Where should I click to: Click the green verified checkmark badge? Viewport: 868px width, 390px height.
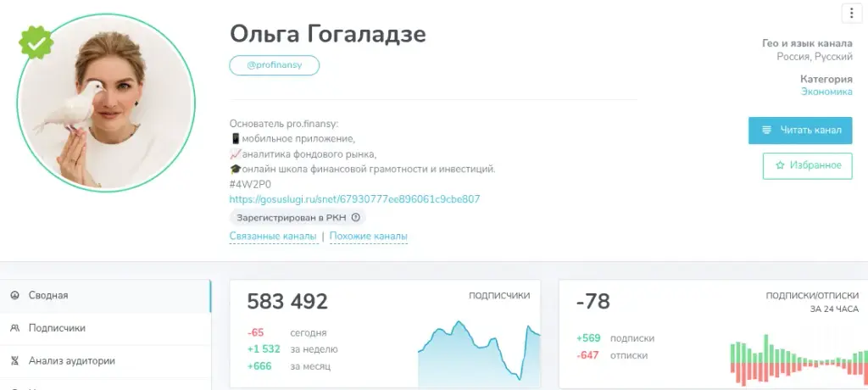tap(36, 42)
